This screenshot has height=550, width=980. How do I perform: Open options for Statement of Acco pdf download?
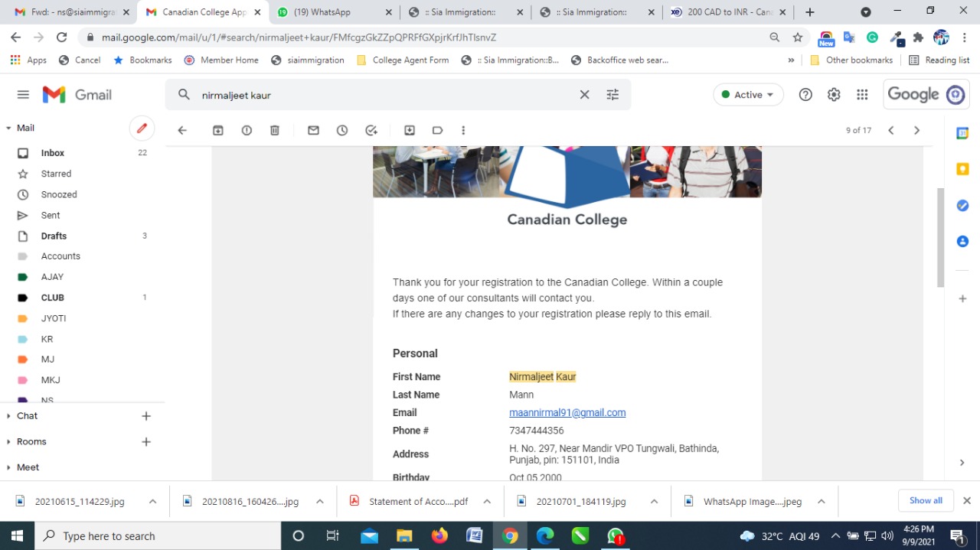487,502
